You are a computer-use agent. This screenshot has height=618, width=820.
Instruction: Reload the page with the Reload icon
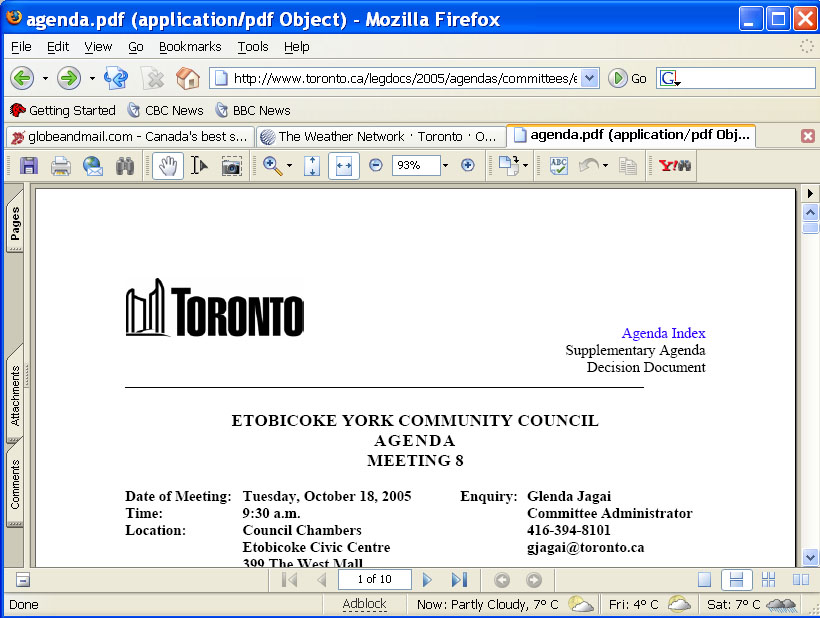click(116, 78)
